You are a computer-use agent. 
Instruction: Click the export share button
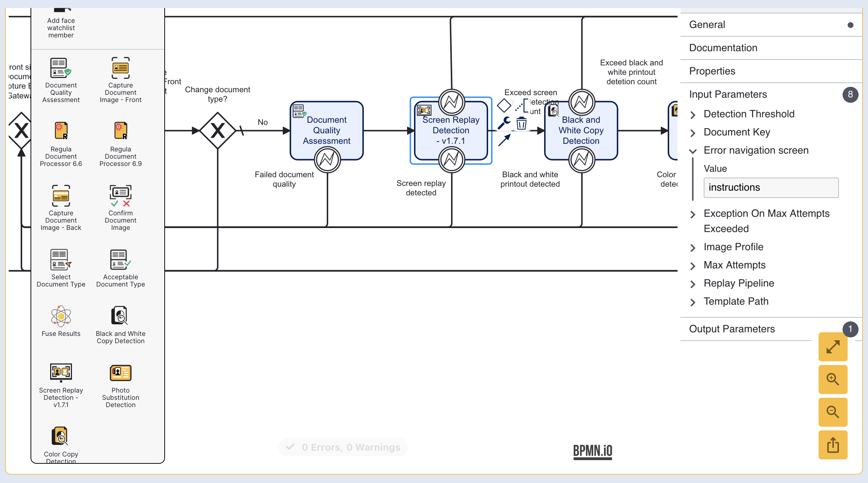coord(832,445)
